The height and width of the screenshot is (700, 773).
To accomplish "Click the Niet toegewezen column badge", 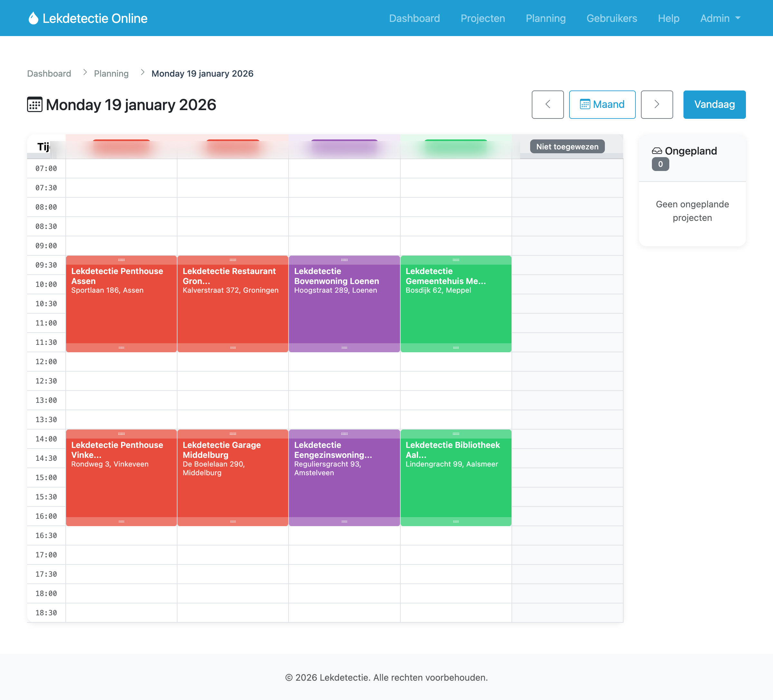I will click(567, 147).
